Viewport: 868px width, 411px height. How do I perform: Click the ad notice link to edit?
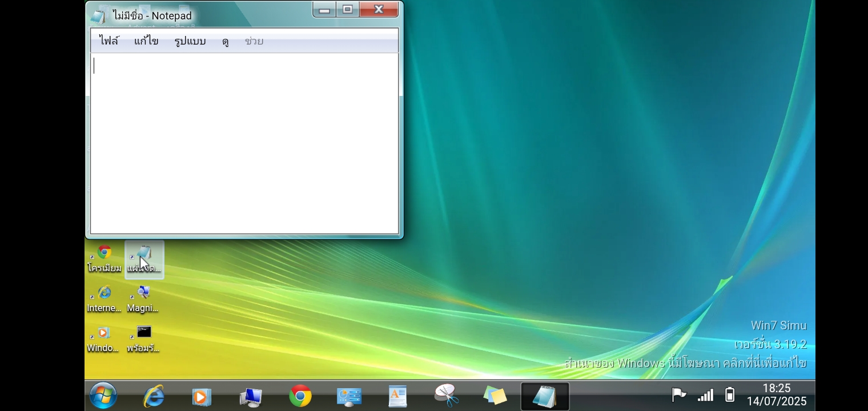tap(685, 363)
